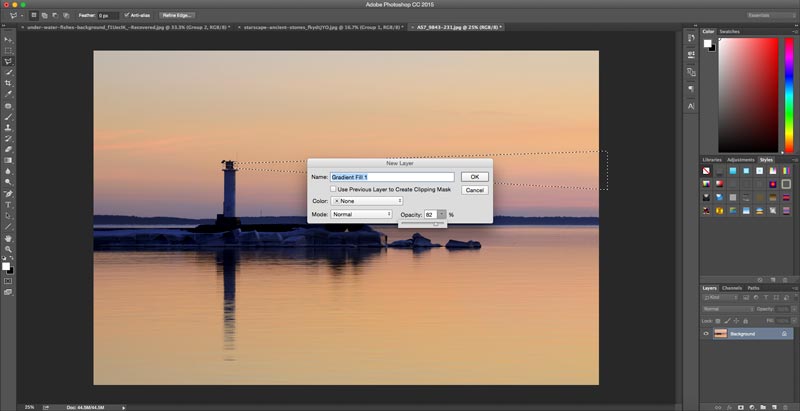Click the rainbow hue slider strip

(x=789, y=95)
